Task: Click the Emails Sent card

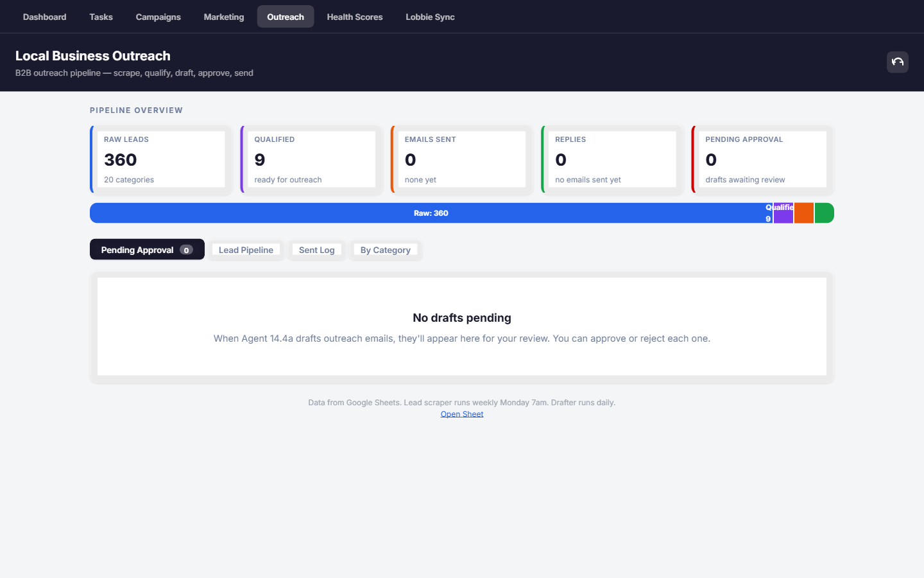Action: (x=459, y=159)
